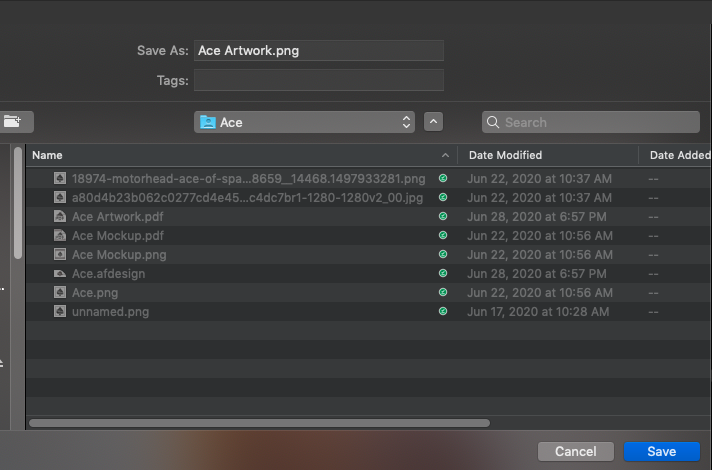Image resolution: width=712 pixels, height=470 pixels.
Task: Click the sync status icon for Ace.png
Action: (x=443, y=292)
